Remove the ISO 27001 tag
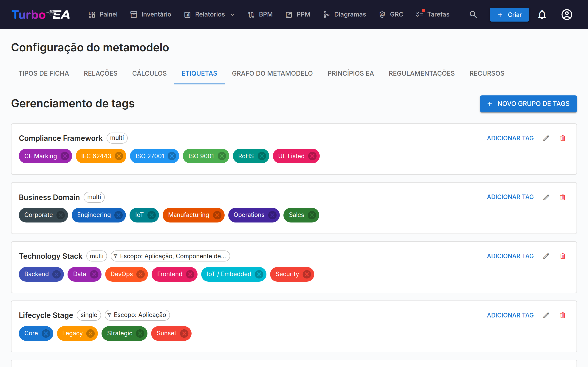 [x=172, y=156]
